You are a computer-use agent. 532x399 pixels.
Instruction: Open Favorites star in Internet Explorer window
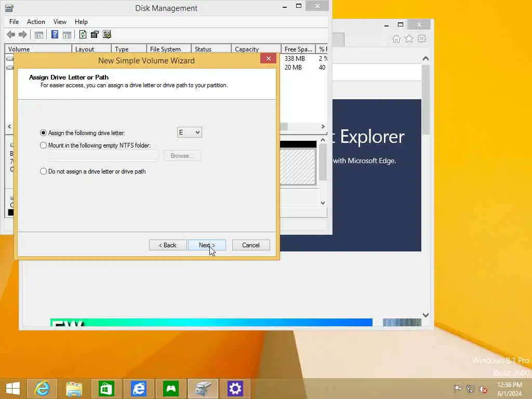(x=409, y=38)
